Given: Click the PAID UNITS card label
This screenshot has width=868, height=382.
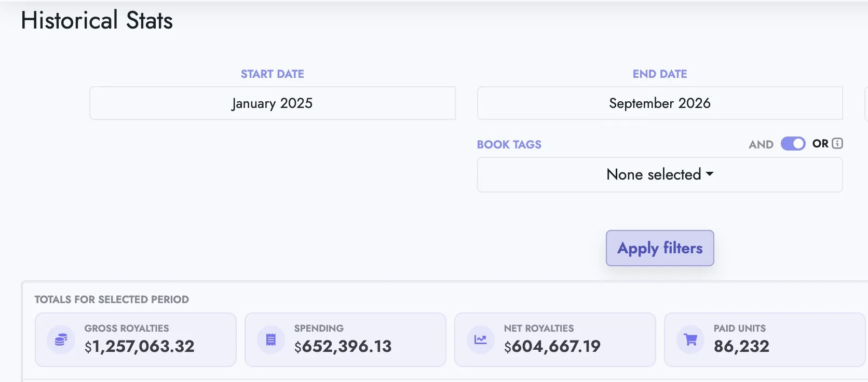Looking at the screenshot, I should tap(740, 329).
